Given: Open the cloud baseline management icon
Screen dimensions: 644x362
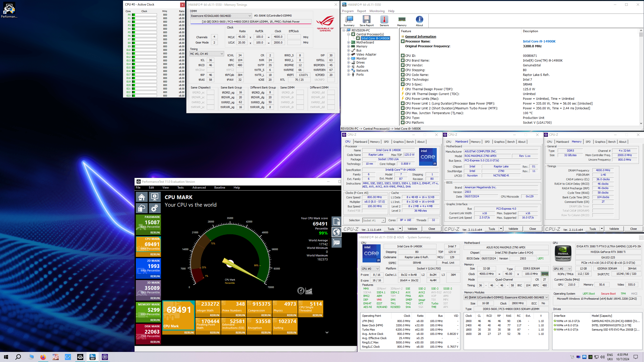Looking at the screenshot, I should (x=142, y=208).
